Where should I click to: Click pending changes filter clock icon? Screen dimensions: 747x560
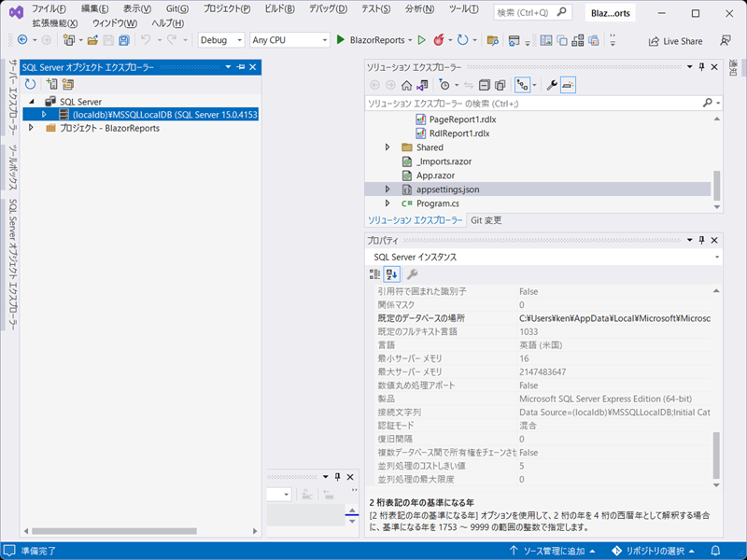(444, 85)
